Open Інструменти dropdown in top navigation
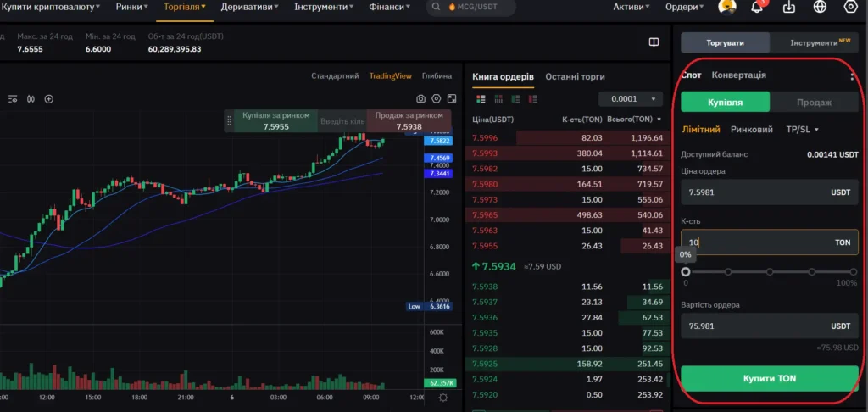Viewport: 868px width, 412px height. (x=324, y=7)
